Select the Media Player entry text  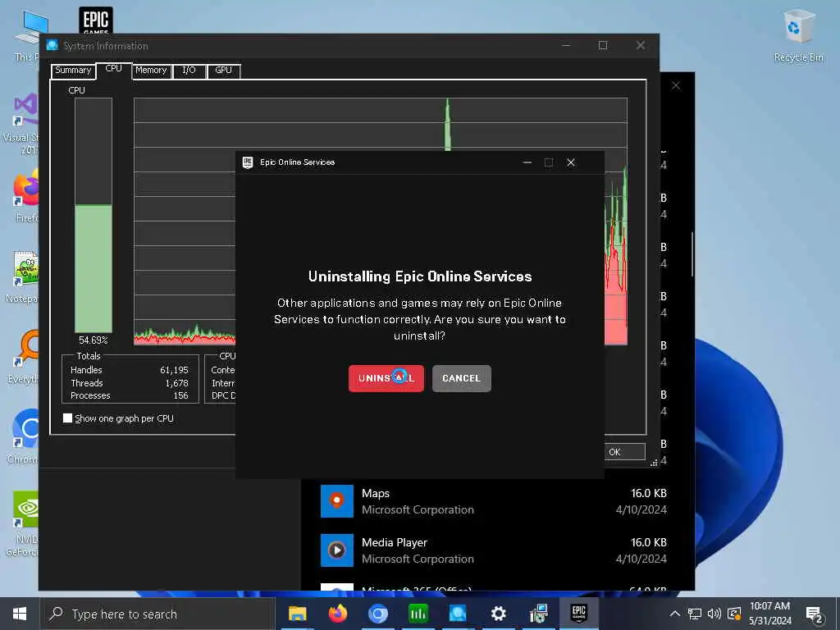(395, 543)
